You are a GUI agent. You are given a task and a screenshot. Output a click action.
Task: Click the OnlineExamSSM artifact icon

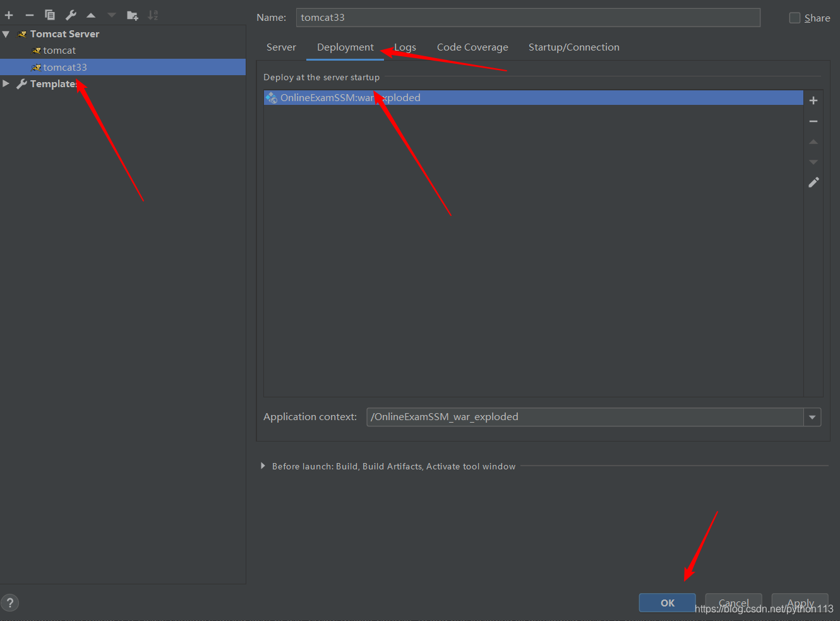272,97
